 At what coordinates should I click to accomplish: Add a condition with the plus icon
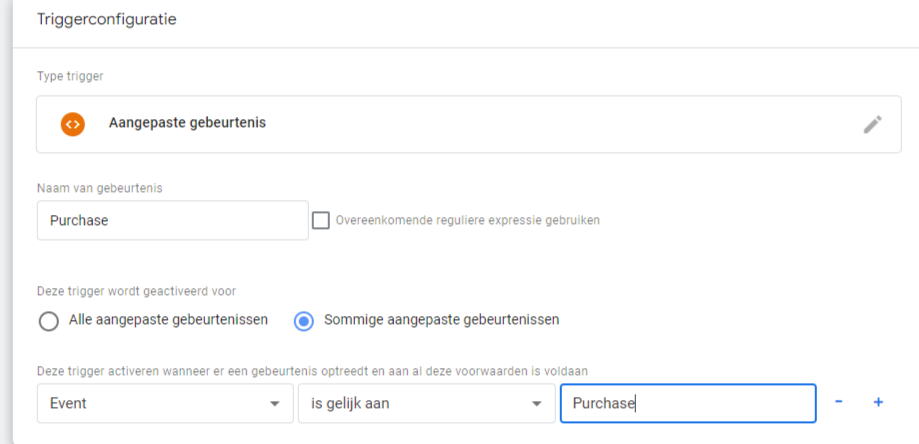878,402
